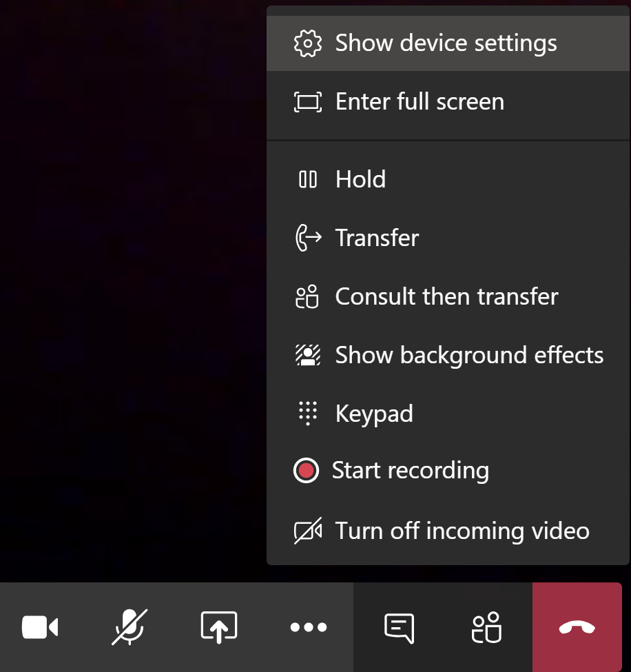This screenshot has width=631, height=672.
Task: Click the red record circle icon
Action: click(x=306, y=471)
